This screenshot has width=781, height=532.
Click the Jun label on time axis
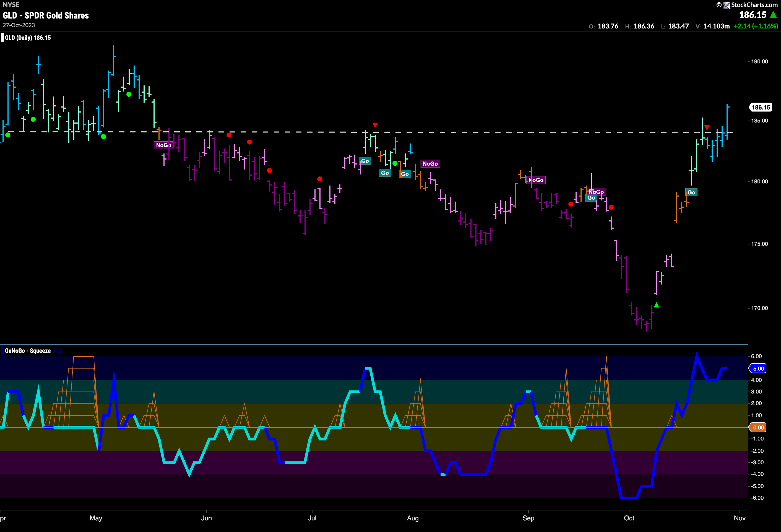[206, 518]
